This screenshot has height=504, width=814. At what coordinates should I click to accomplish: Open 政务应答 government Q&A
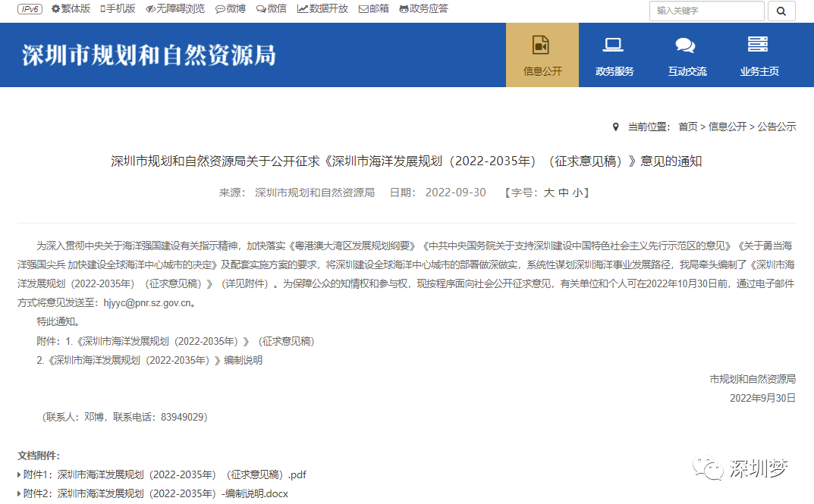(x=429, y=9)
